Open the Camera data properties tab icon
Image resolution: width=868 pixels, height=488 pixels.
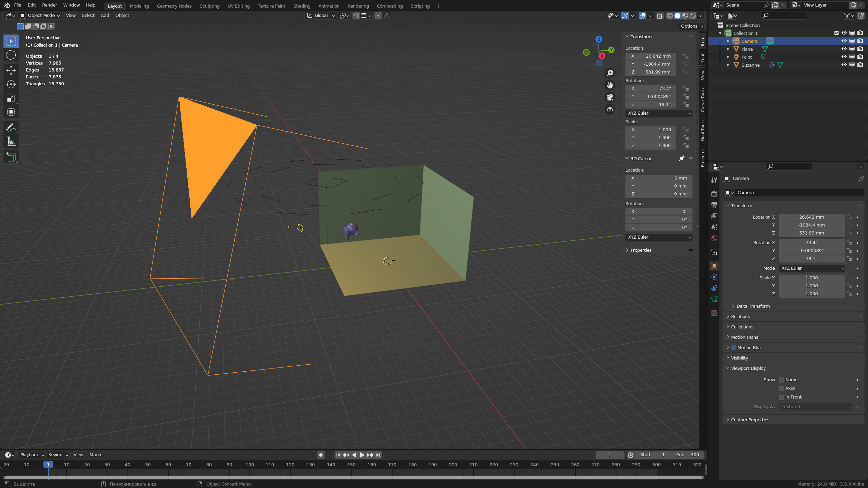[x=714, y=299]
